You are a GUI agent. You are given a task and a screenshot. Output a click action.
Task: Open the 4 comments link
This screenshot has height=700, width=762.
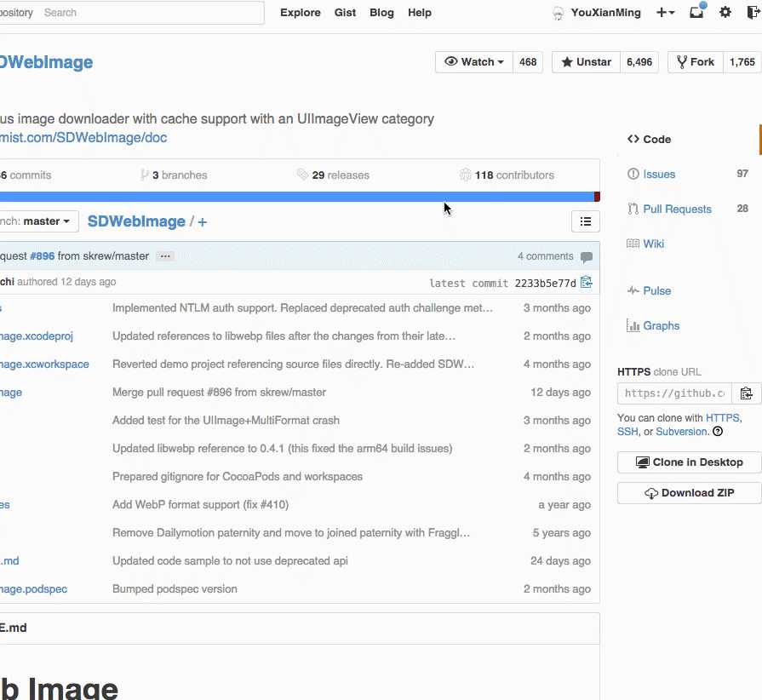click(545, 256)
